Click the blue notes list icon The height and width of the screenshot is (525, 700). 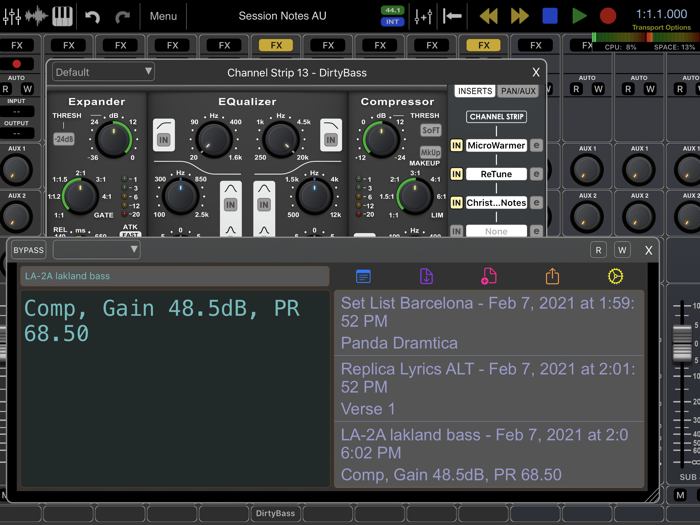(x=363, y=276)
